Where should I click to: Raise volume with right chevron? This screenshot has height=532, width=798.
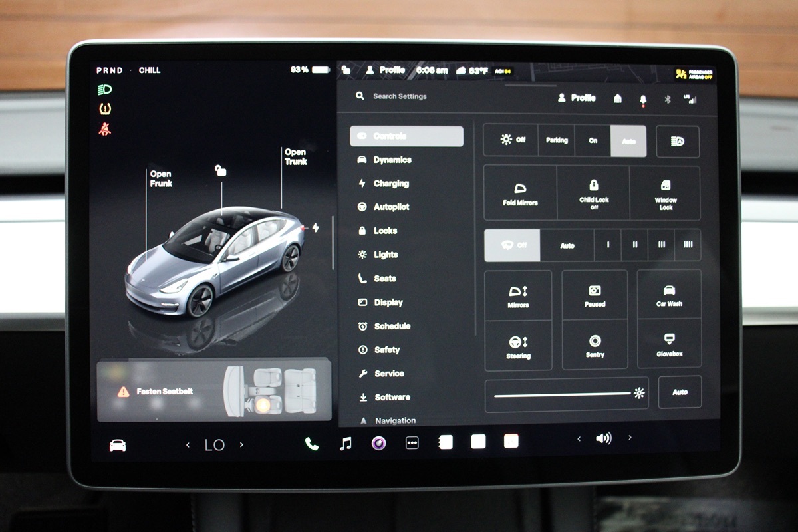pos(630,438)
